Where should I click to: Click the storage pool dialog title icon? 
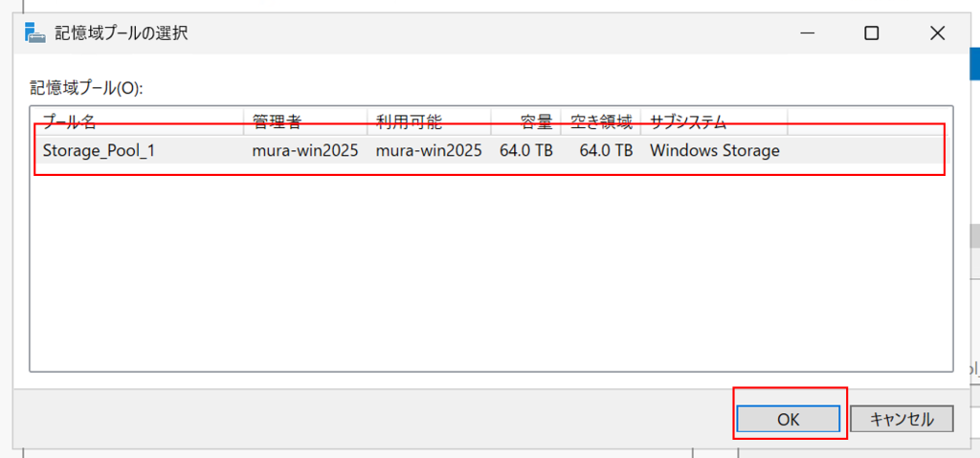click(x=34, y=33)
